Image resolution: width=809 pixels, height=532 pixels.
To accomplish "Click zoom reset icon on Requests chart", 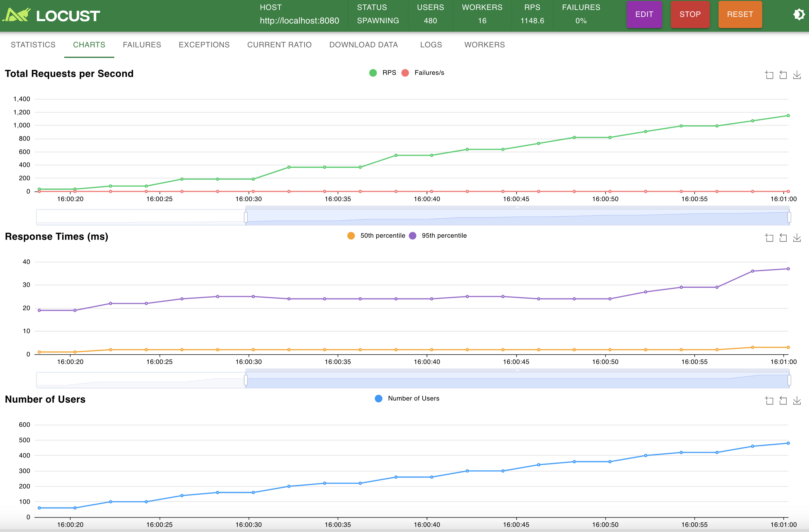I will pos(783,75).
